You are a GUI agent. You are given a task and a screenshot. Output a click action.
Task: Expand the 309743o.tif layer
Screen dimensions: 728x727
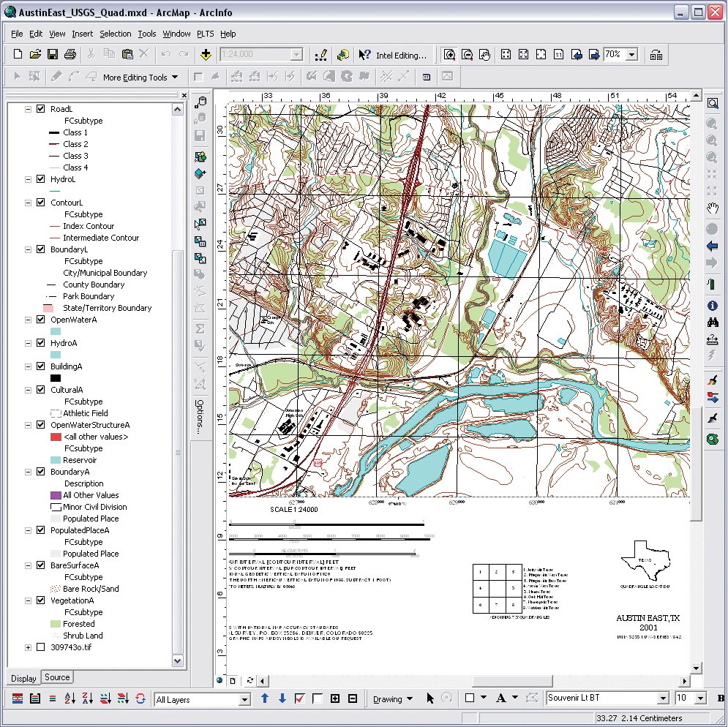(x=29, y=647)
